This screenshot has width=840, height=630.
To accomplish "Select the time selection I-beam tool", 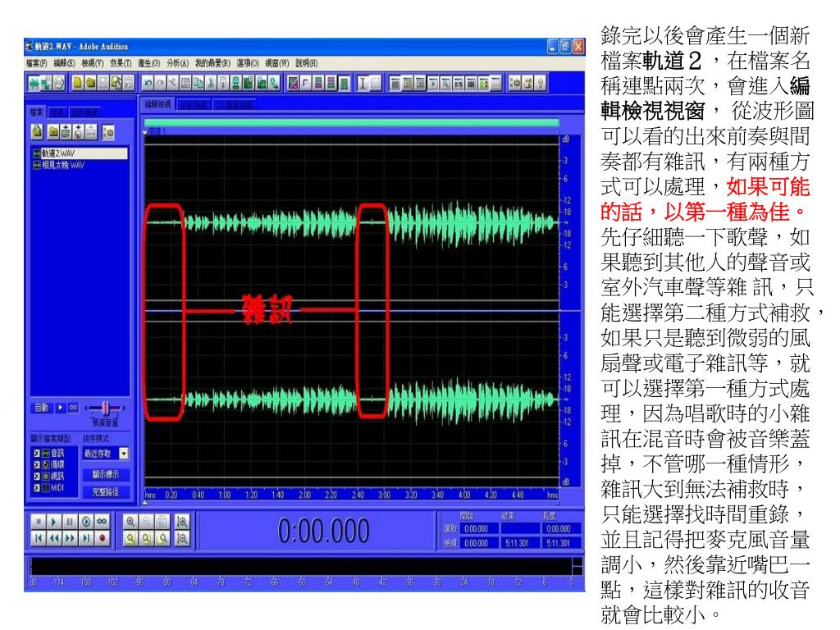I will [363, 83].
